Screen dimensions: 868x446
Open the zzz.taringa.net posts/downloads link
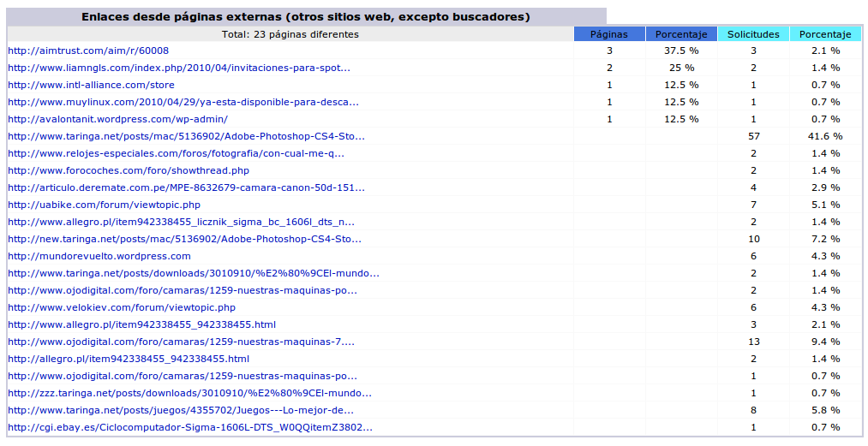click(189, 394)
